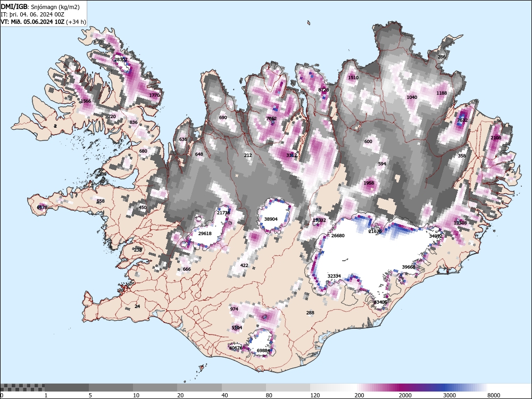Select the IT þri. 04.06.2024 00Z line
Image resolution: width=532 pixels, height=399 pixels.
click(32, 14)
